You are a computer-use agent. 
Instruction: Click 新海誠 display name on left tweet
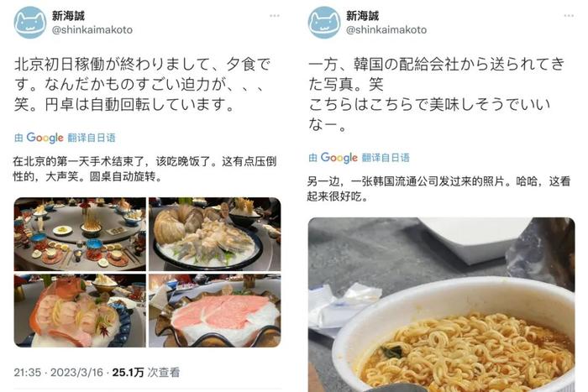point(68,16)
